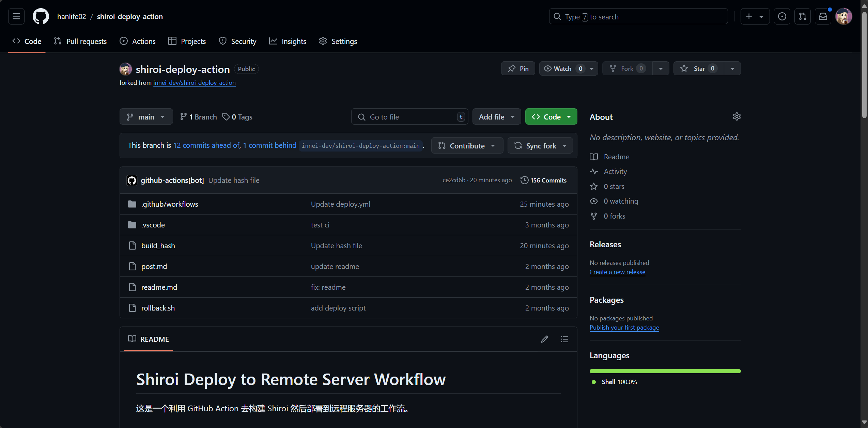
Task: Open the innei-dev/shiroi-deploy-action upstream link
Action: (x=194, y=83)
